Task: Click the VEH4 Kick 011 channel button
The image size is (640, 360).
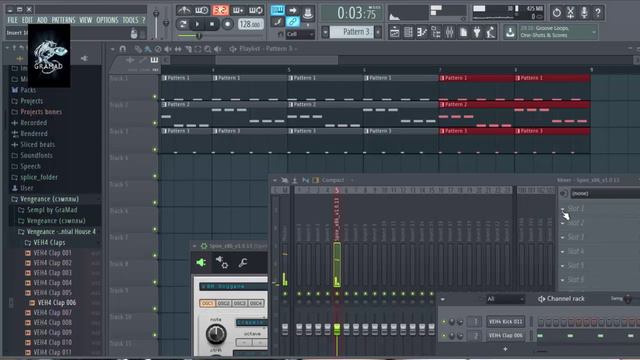Action: tap(505, 322)
